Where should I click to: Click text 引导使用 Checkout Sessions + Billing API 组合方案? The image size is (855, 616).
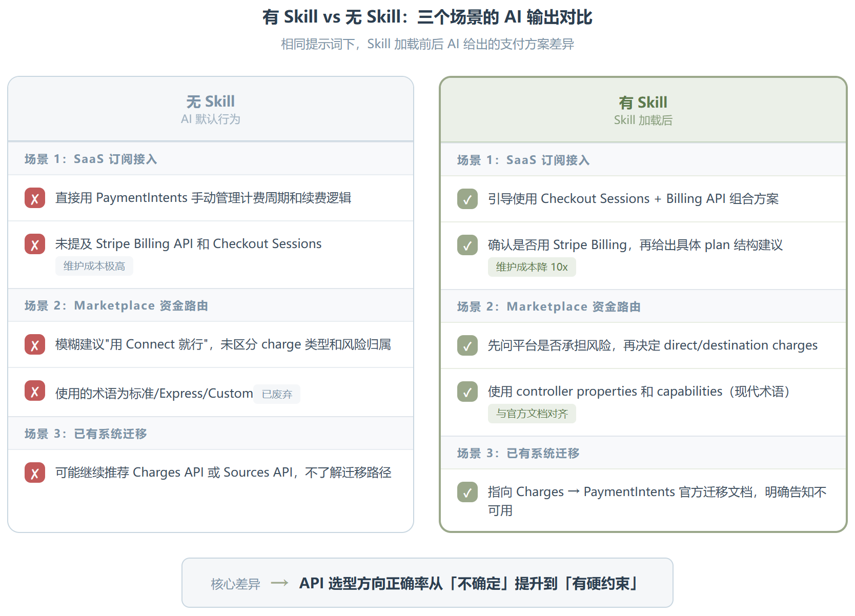click(x=634, y=199)
